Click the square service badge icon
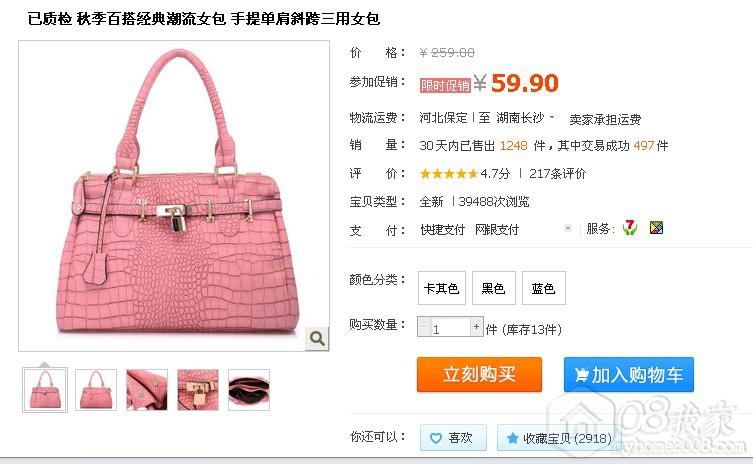 click(x=656, y=228)
